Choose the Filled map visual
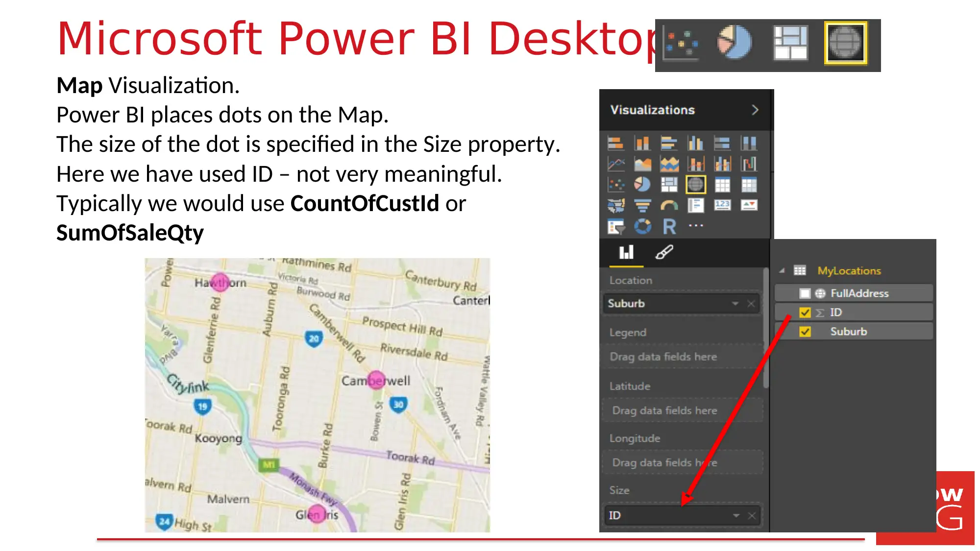This screenshot has height=551, width=980. (616, 205)
